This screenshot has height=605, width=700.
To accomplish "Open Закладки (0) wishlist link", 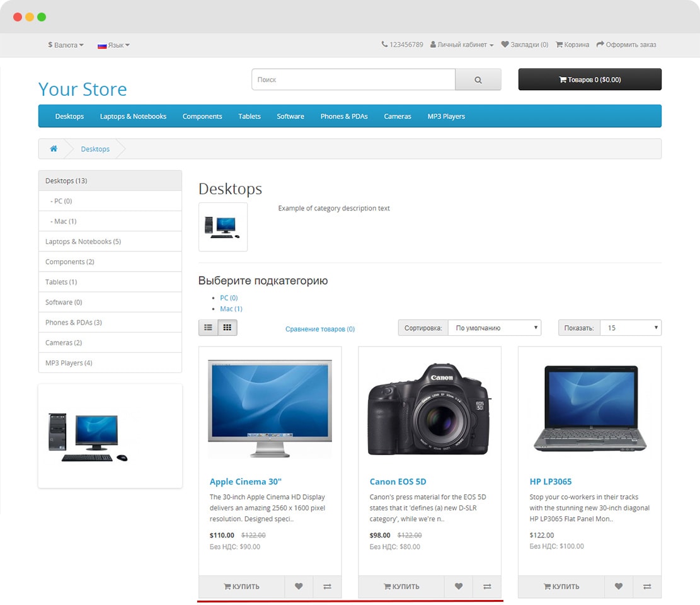I will tap(525, 45).
